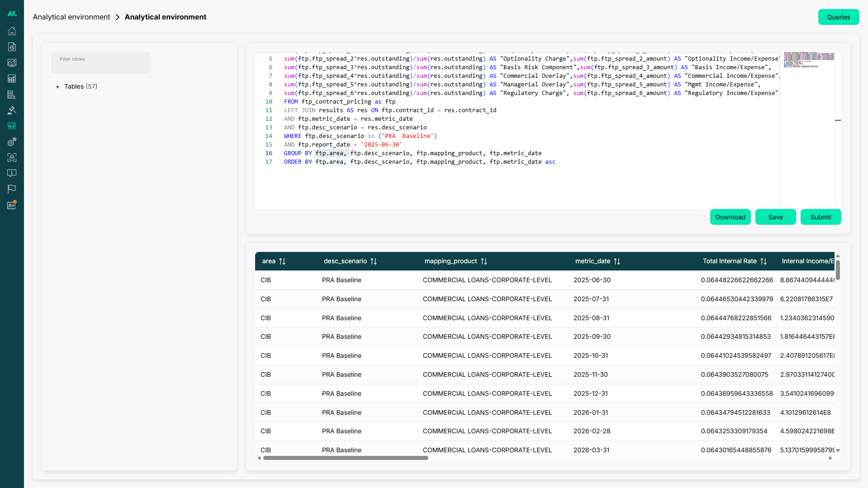This screenshot has width=868, height=488.
Task: Click the Tables (57) label
Action: click(x=81, y=87)
